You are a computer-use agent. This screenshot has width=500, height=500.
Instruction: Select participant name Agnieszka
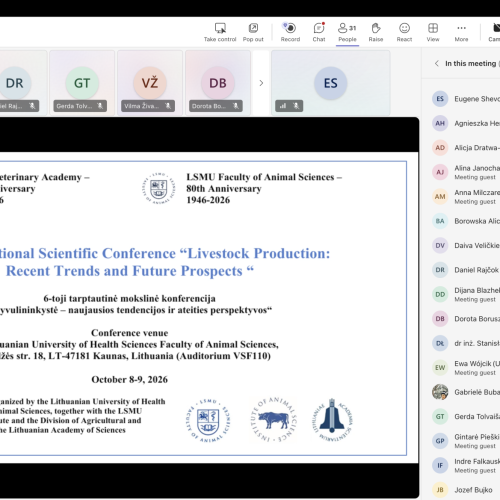(x=477, y=123)
